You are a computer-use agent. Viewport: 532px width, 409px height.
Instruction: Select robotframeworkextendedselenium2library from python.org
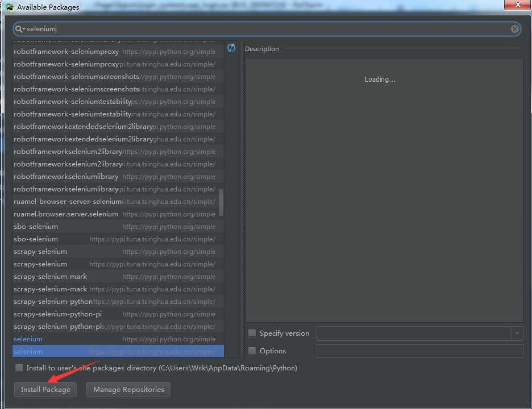118,127
